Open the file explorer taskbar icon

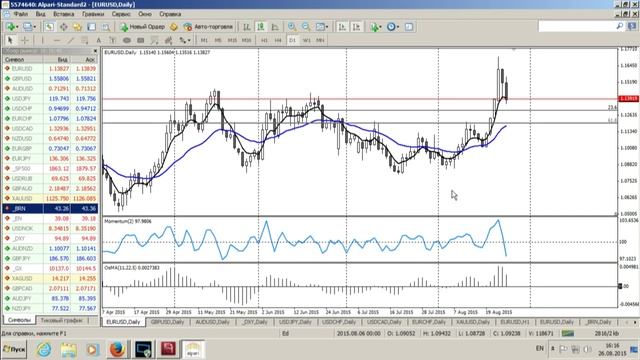tap(68, 349)
